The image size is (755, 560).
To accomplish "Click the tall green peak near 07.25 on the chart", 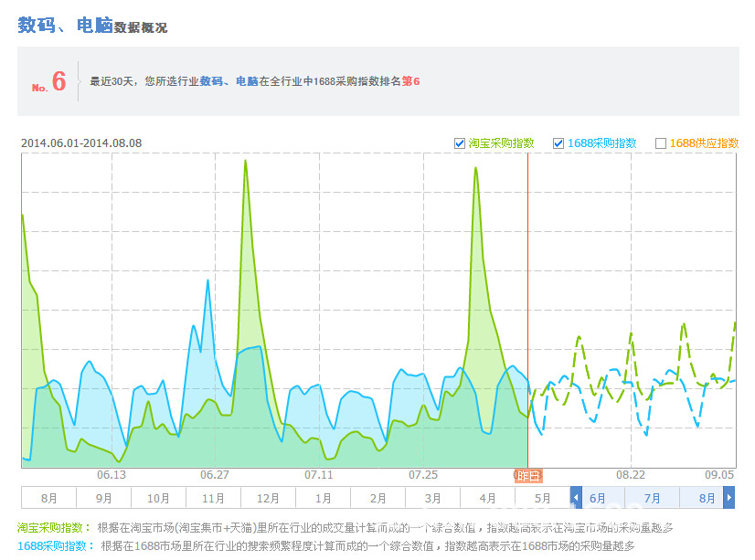I will click(475, 170).
